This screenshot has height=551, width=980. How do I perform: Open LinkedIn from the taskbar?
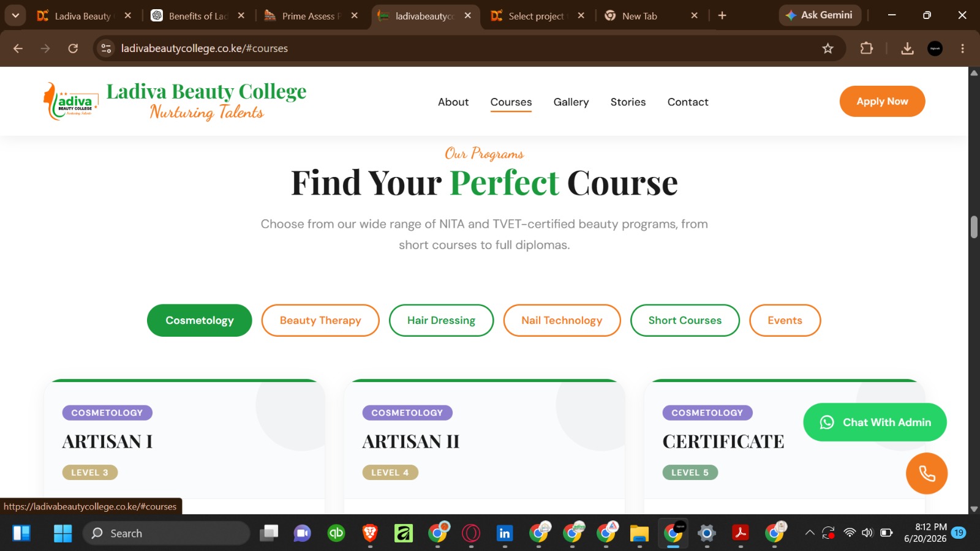coord(505,533)
